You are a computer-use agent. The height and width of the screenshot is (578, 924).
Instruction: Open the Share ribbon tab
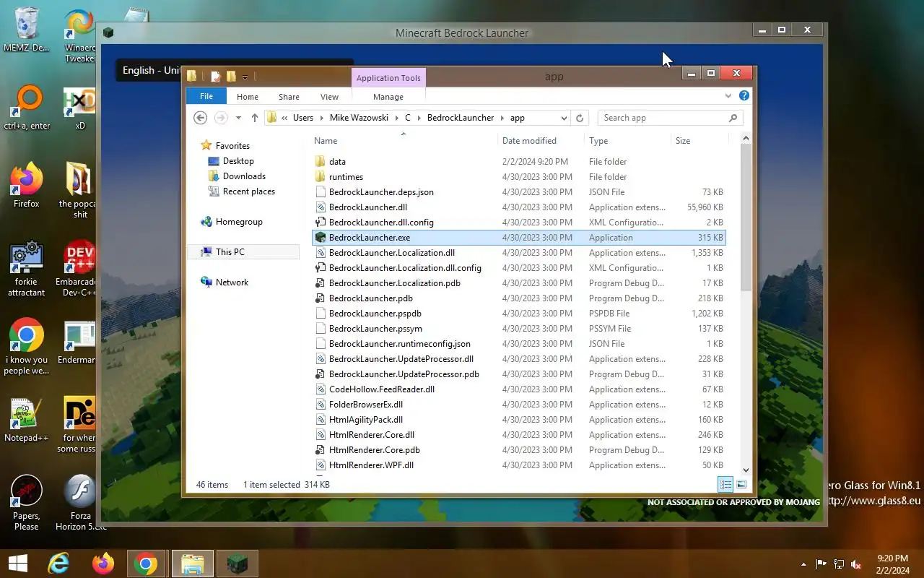click(x=289, y=96)
